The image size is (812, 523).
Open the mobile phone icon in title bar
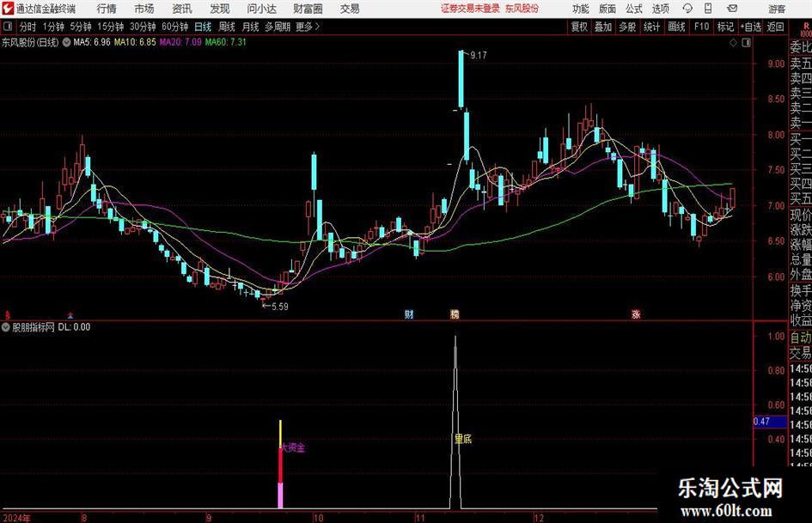coord(708,9)
